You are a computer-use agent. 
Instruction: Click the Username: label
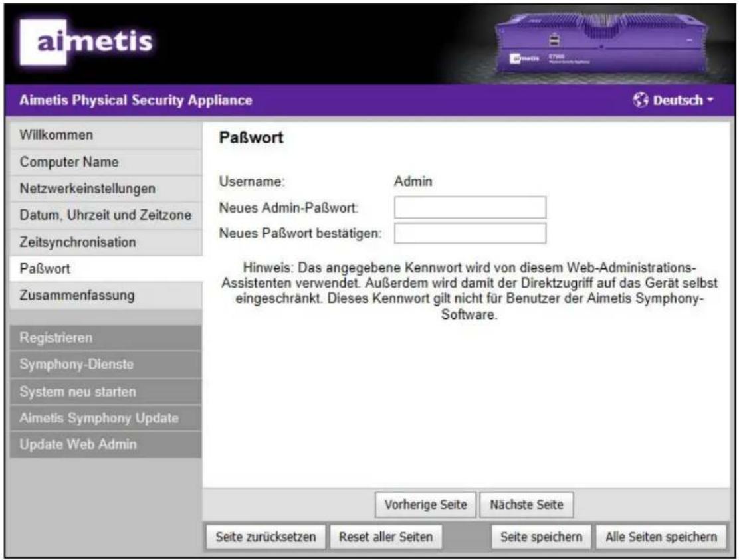pyautogui.click(x=252, y=181)
